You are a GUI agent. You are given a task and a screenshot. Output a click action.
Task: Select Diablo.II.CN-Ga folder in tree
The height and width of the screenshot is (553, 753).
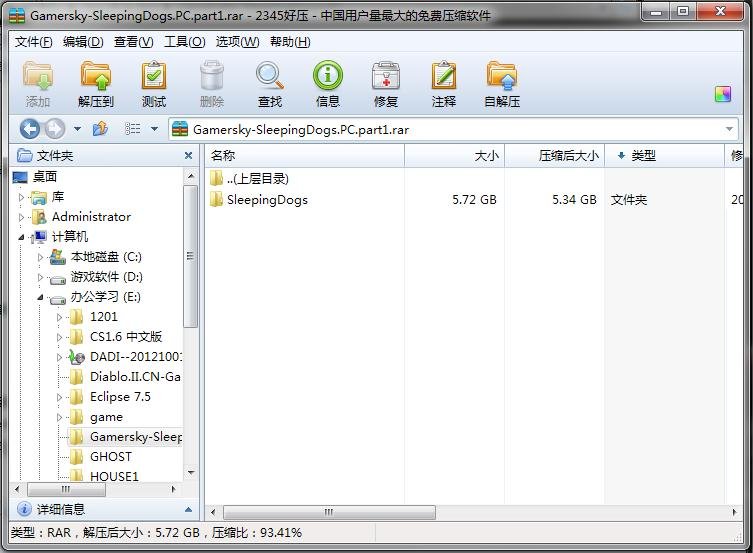click(x=135, y=377)
